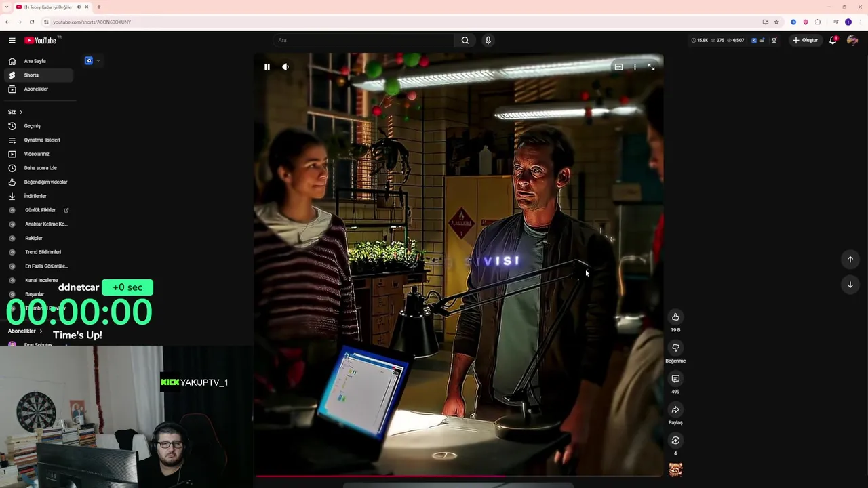Dislike the Short (Beğenme)
Image resolution: width=868 pixels, height=488 pixels.
click(675, 348)
